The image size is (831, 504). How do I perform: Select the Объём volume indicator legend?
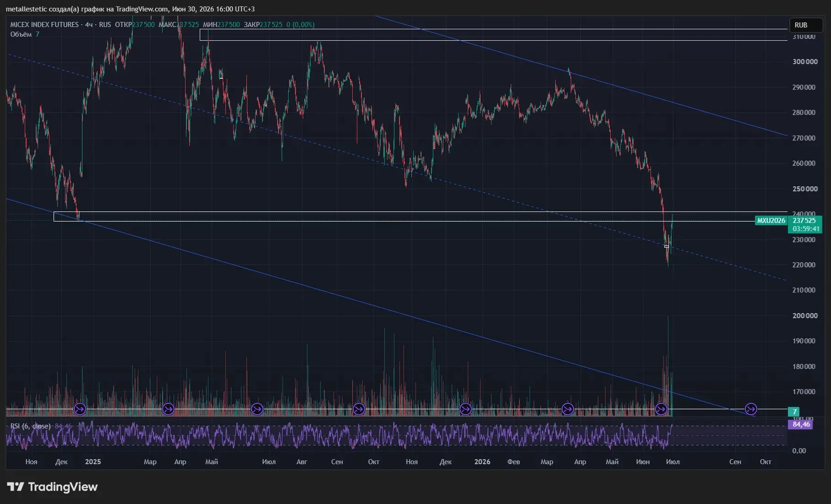click(x=21, y=34)
